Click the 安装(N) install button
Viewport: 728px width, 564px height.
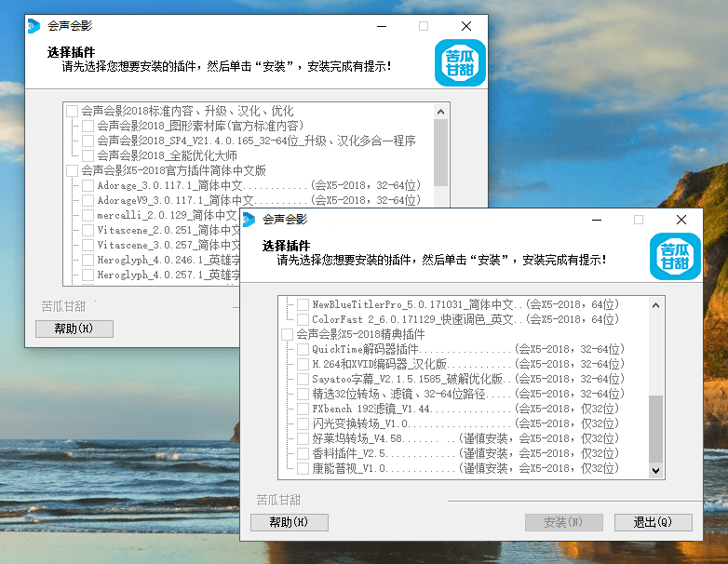(563, 522)
